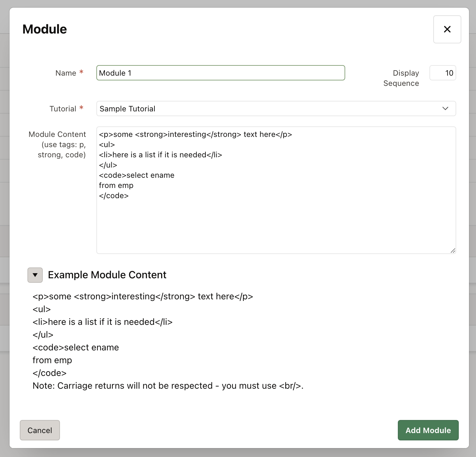Click the Name input field
This screenshot has width=476, height=457.
coord(220,73)
